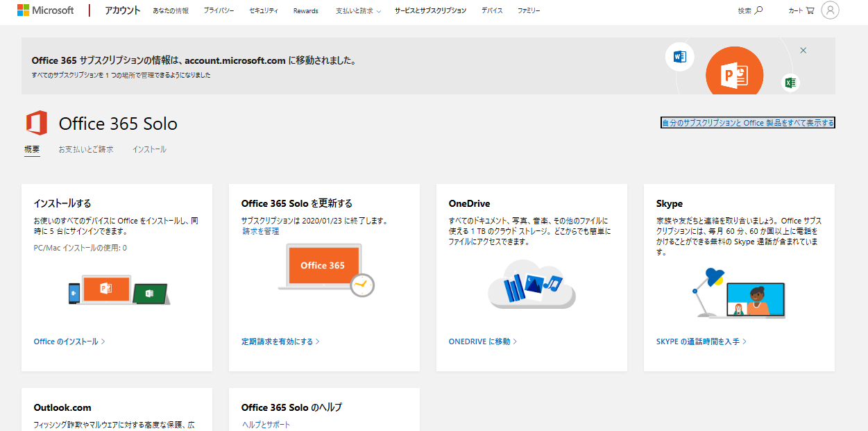
Task: Switch to the インストール tab
Action: [149, 149]
